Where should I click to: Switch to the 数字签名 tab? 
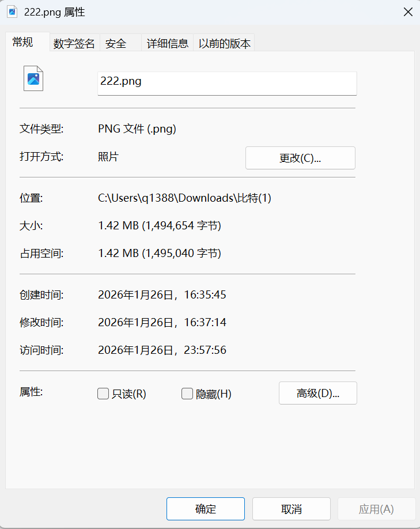point(74,43)
